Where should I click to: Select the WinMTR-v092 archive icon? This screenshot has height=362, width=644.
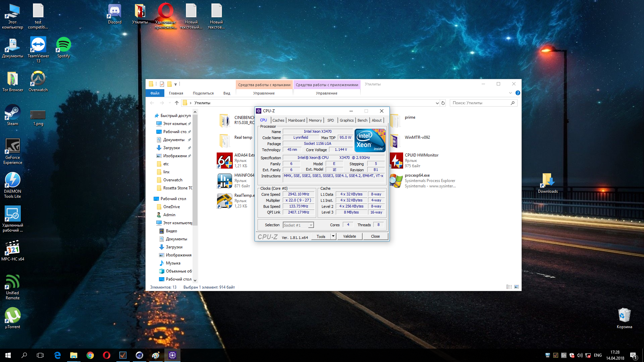click(x=396, y=141)
